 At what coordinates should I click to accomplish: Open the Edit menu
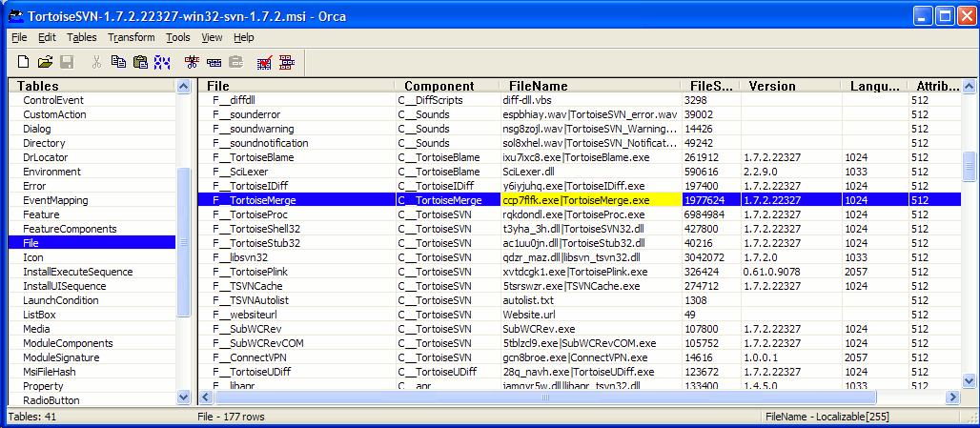pos(48,37)
